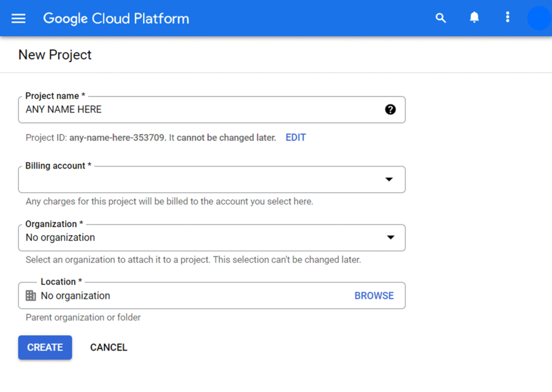552x392 pixels.
Task: Click EDIT to change the Project ID
Action: coord(295,137)
